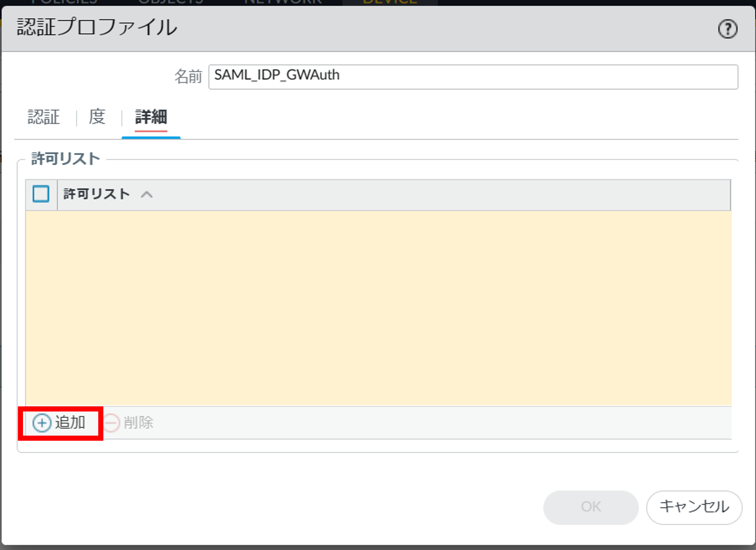Click the DEVICE tab behind the dialog

[x=390, y=2]
